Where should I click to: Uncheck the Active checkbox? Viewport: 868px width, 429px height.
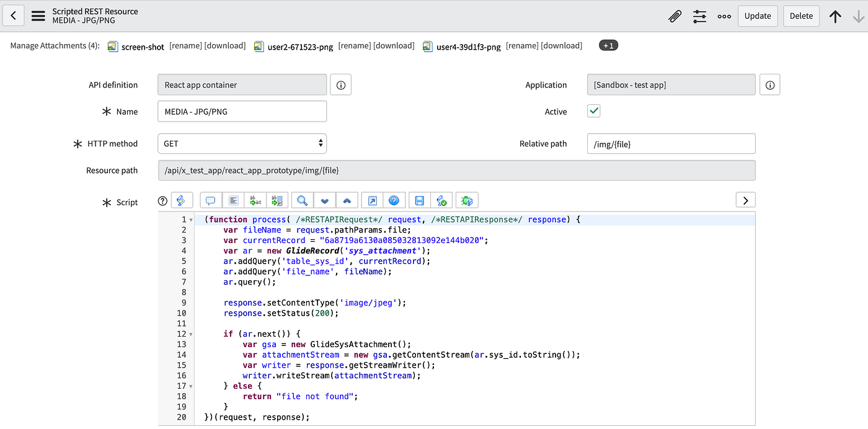[x=593, y=111]
